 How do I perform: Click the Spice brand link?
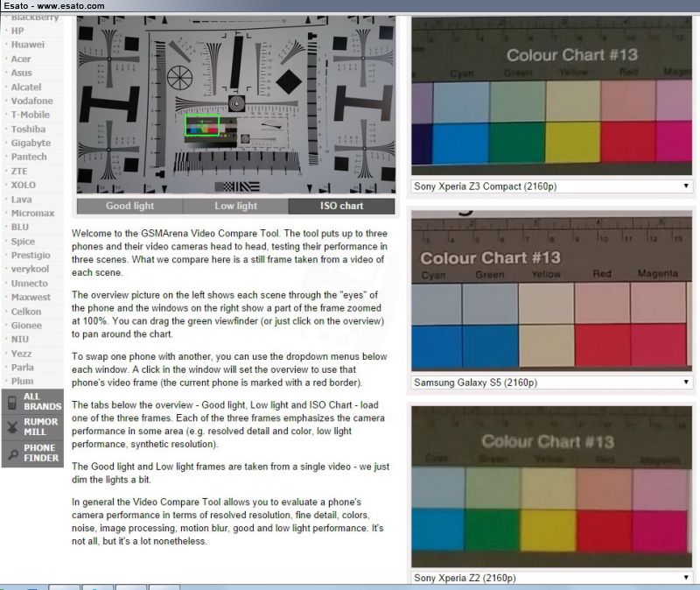(23, 242)
